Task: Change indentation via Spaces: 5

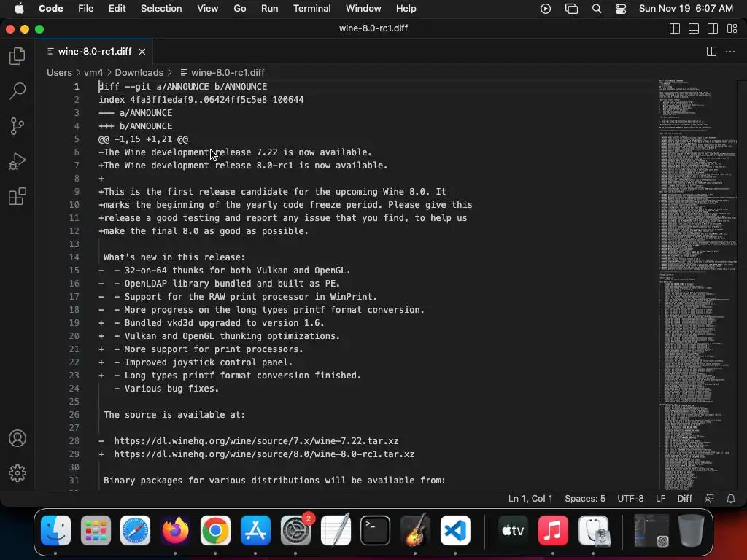Action: pos(585,499)
